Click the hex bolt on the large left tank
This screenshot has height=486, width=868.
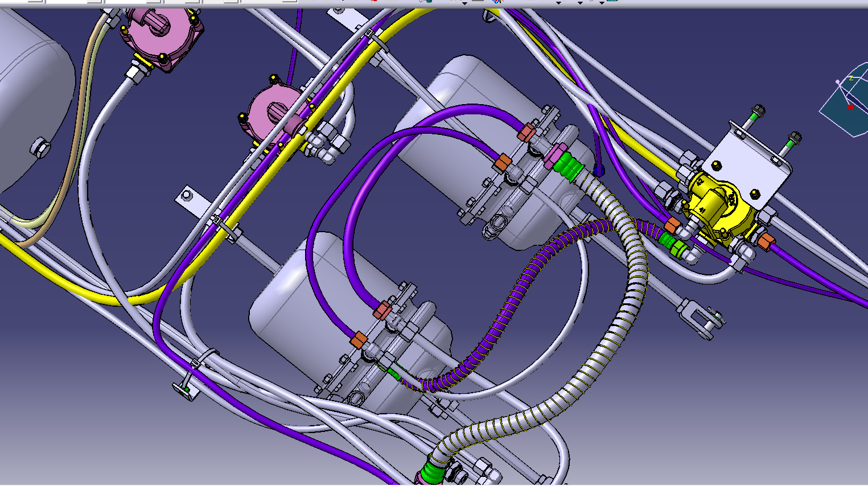tap(40, 149)
